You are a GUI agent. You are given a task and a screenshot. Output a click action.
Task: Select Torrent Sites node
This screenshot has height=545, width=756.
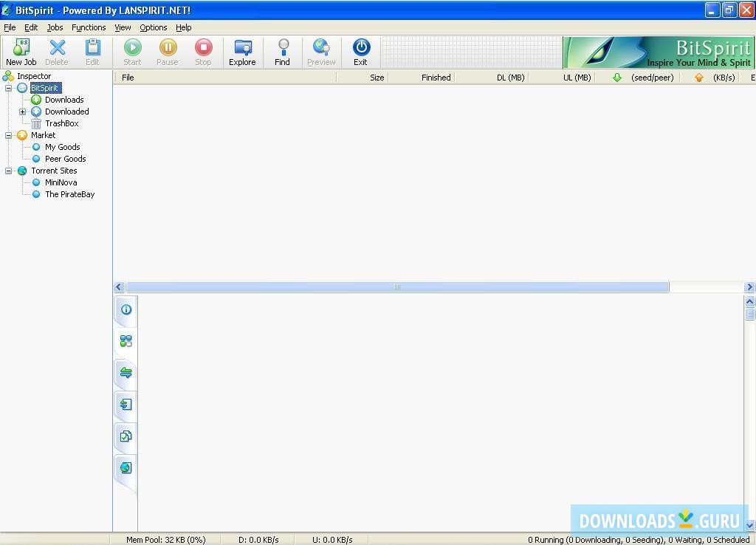pos(54,171)
